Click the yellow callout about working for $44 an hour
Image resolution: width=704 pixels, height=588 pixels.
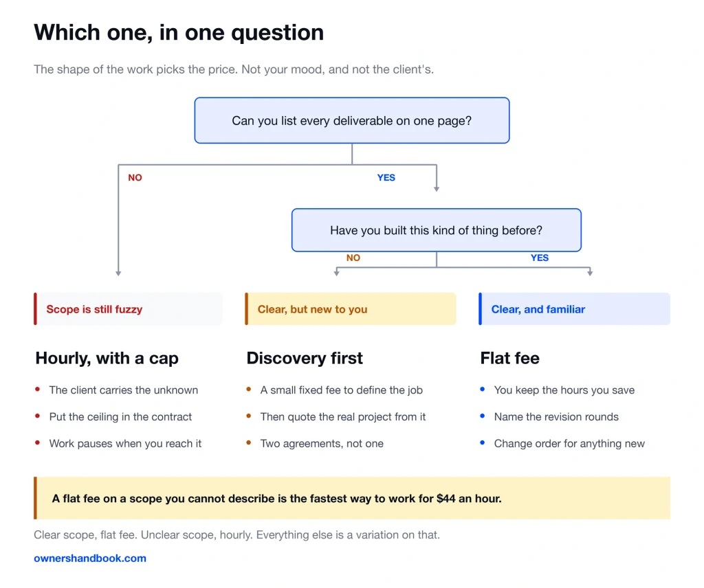click(x=351, y=498)
